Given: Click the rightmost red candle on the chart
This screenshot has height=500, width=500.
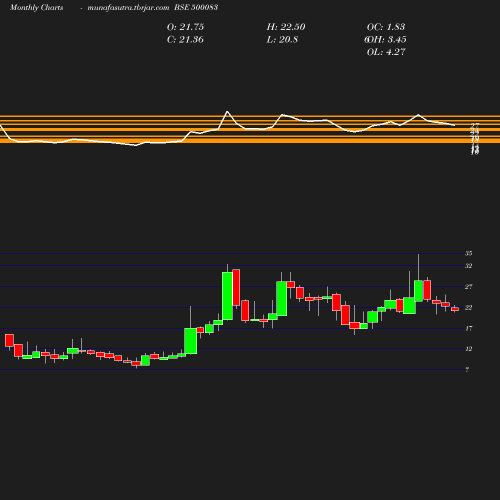Looking at the screenshot, I should 455,309.
